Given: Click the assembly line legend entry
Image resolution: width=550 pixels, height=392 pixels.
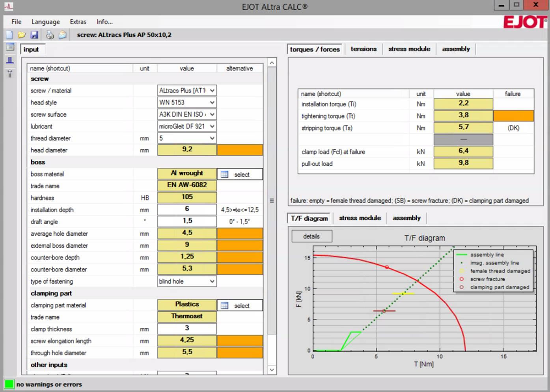Looking at the screenshot, I should 481,255.
